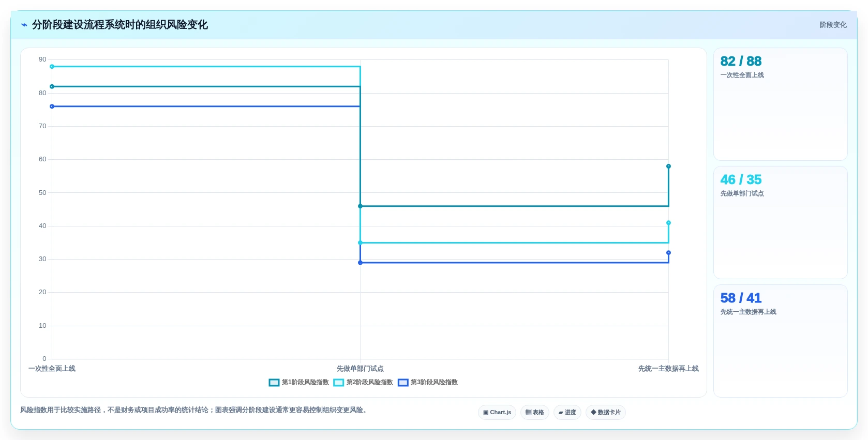Click the 表格 chip
Viewport: 868px width, 440px height.
[x=535, y=412]
